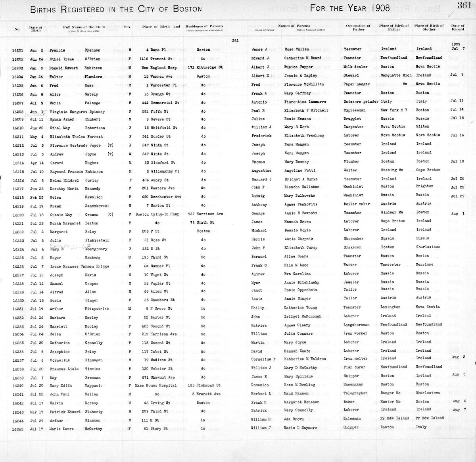Click Mass Homeo Hospital entry

pos(155,385)
